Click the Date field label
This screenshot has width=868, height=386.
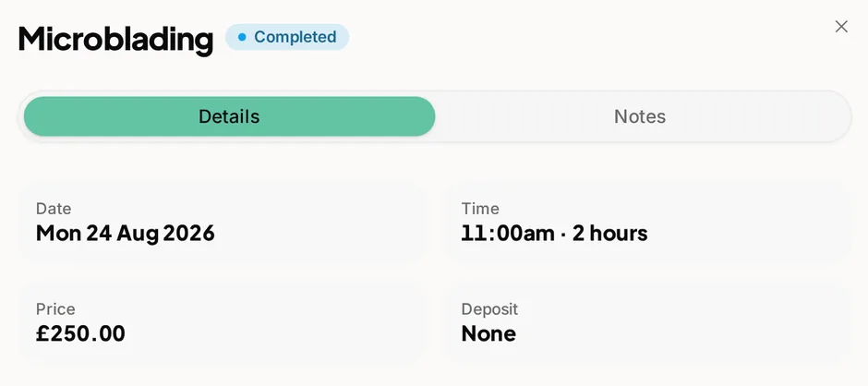point(54,209)
